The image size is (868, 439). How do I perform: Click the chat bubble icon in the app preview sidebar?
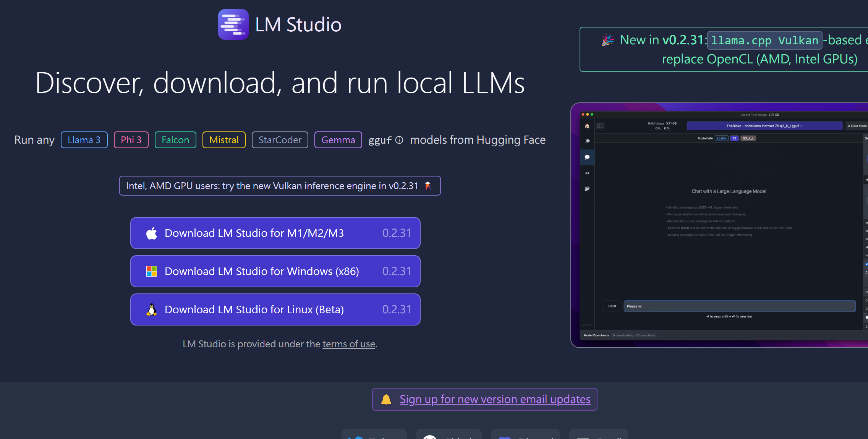(x=587, y=157)
